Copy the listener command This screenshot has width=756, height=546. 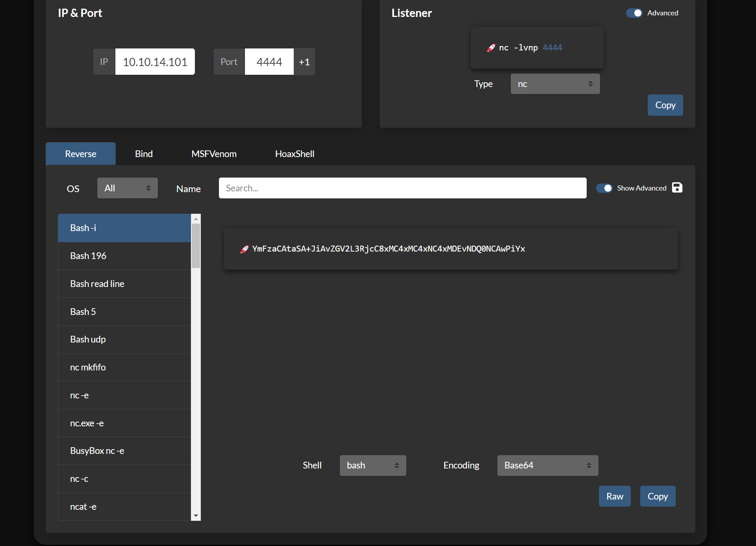665,105
